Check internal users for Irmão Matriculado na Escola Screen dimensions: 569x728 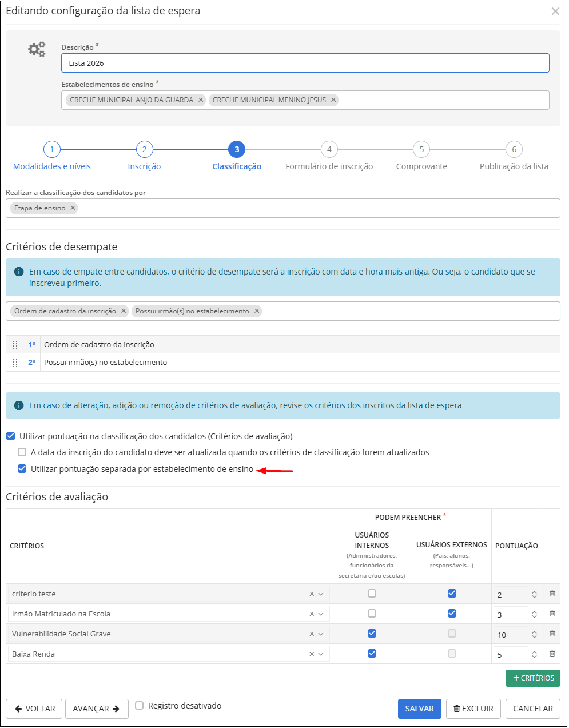(372, 614)
